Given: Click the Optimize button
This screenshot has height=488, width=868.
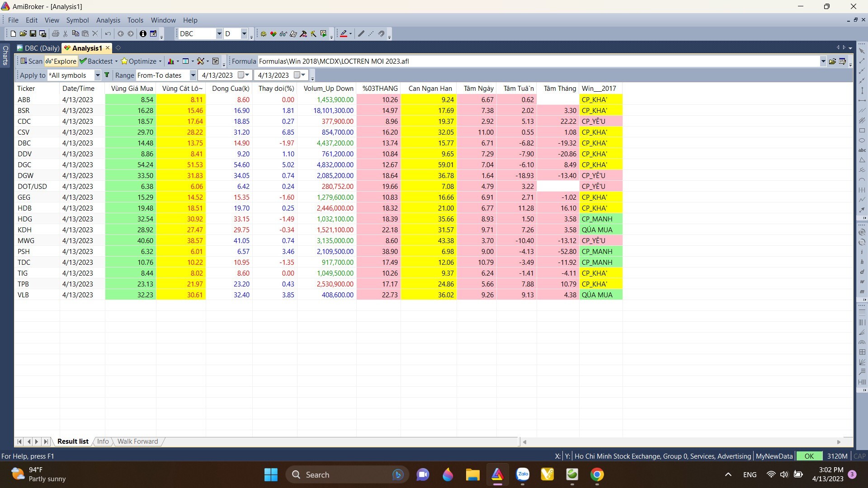Looking at the screenshot, I should click(x=138, y=61).
